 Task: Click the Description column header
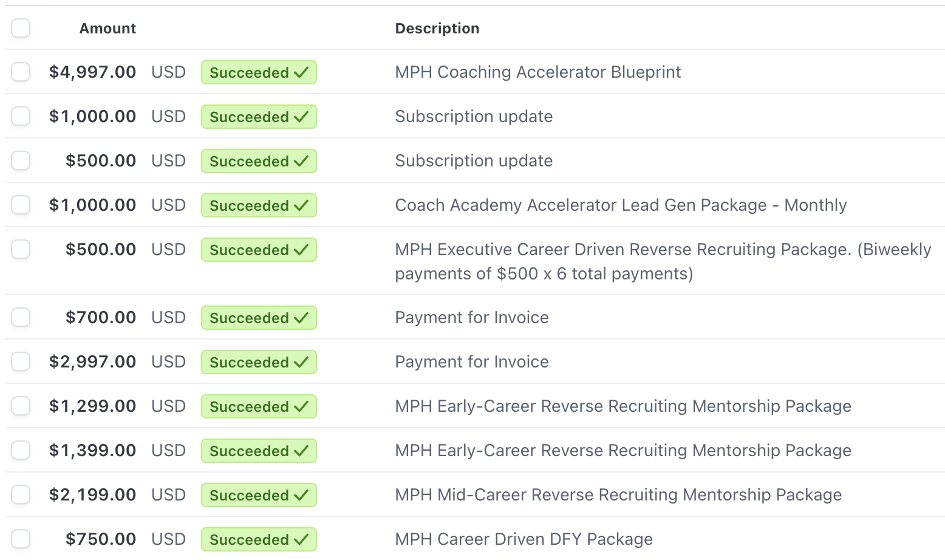tap(437, 29)
